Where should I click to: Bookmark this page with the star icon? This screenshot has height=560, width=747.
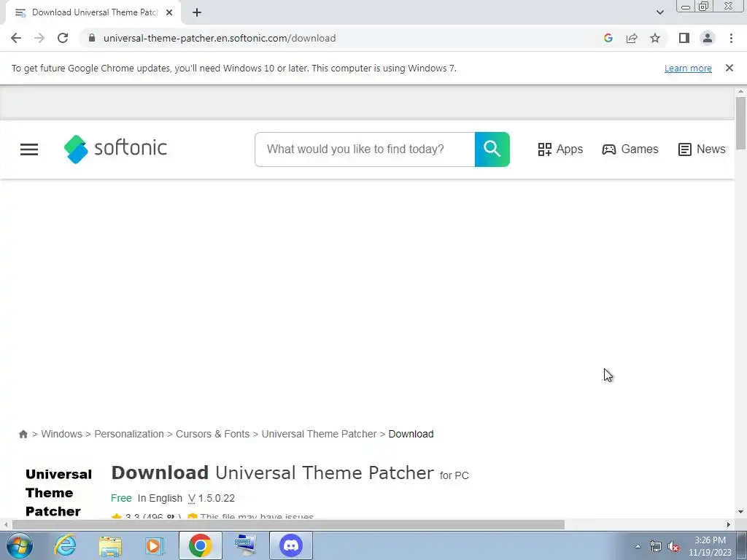coord(655,38)
